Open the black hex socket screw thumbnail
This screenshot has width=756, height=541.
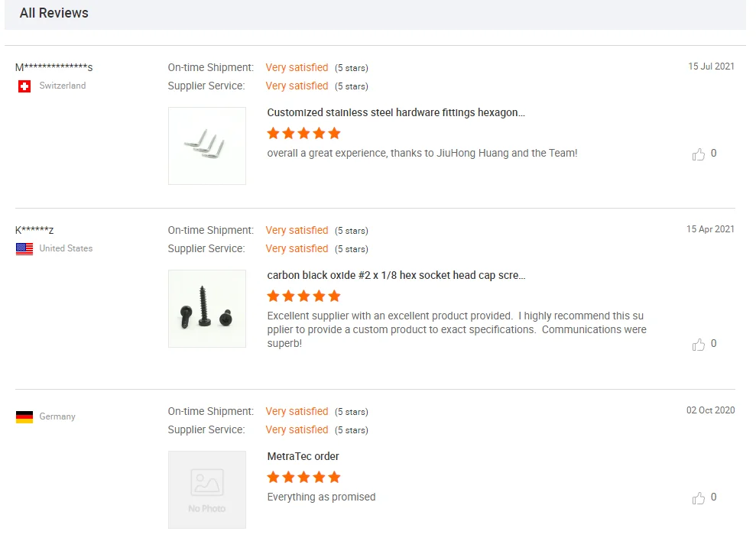[x=207, y=309]
